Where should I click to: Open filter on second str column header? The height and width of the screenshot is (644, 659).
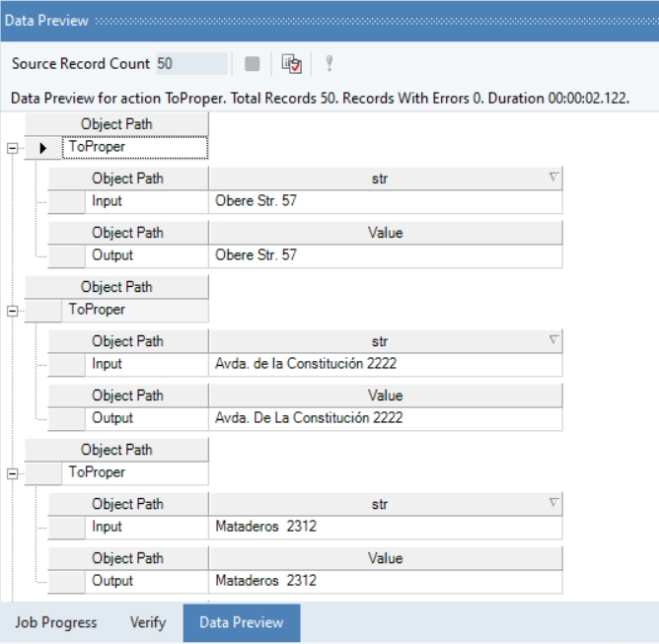(x=553, y=340)
